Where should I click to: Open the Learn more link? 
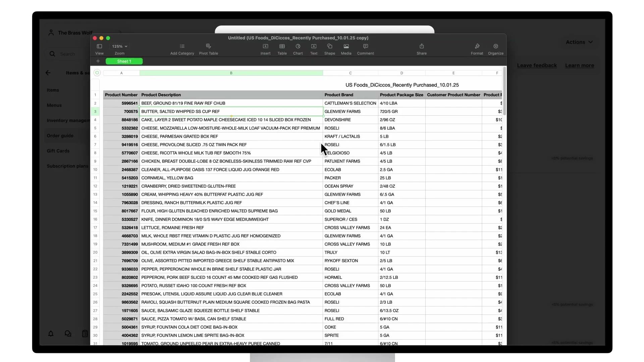click(x=579, y=65)
